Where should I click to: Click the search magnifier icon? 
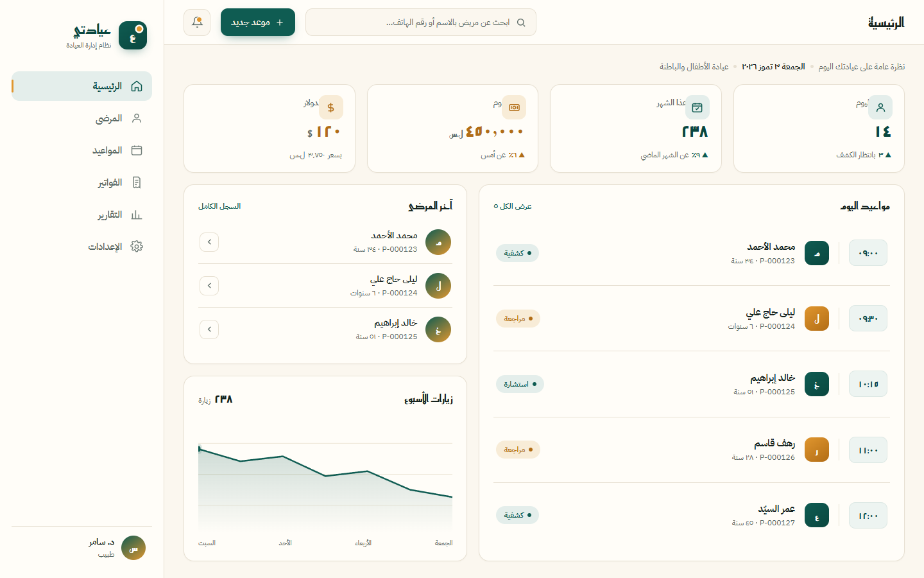pyautogui.click(x=521, y=22)
